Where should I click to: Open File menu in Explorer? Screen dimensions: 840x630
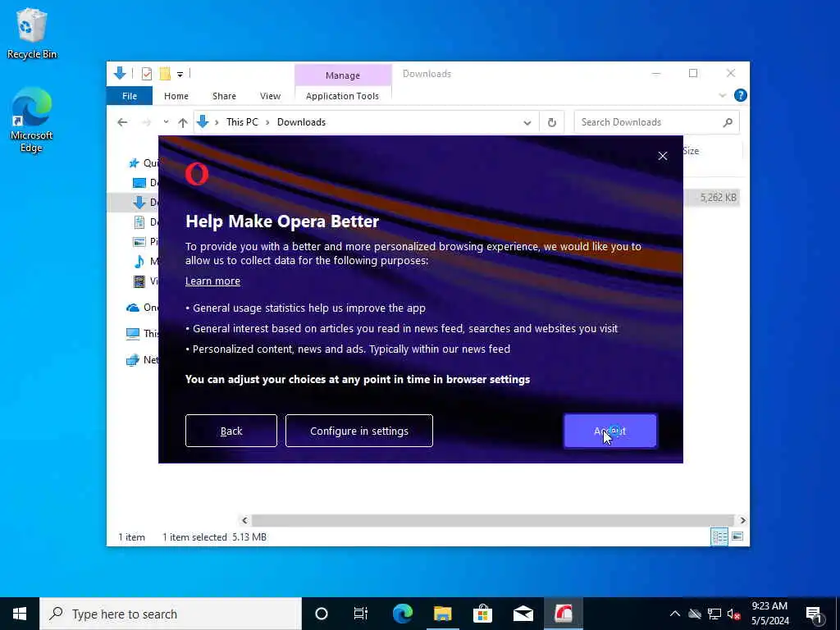point(130,96)
